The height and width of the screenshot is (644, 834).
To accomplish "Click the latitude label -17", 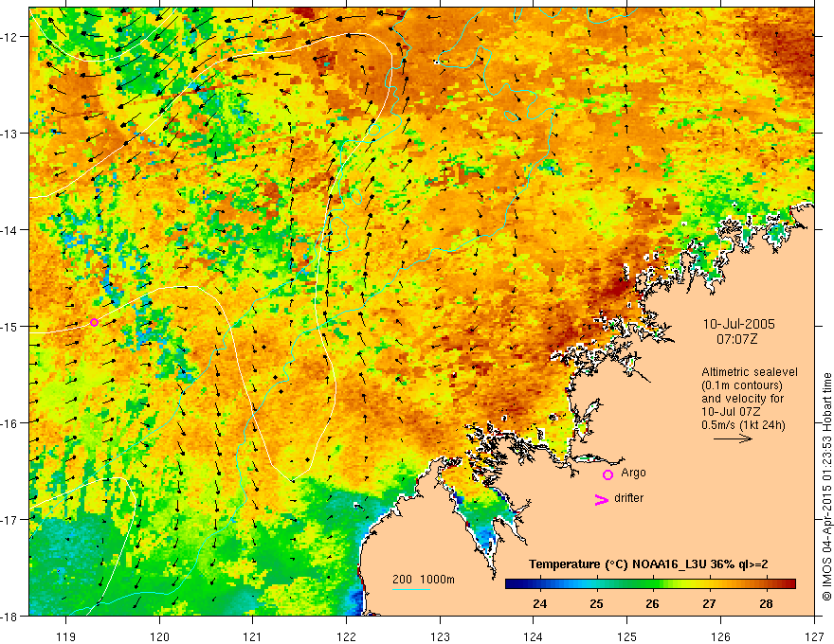I will 11,520.
